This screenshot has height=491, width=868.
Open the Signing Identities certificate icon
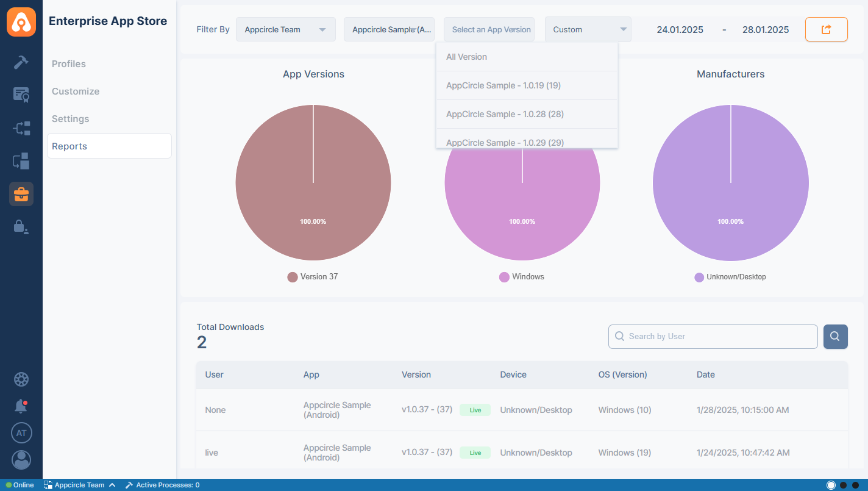[21, 95]
